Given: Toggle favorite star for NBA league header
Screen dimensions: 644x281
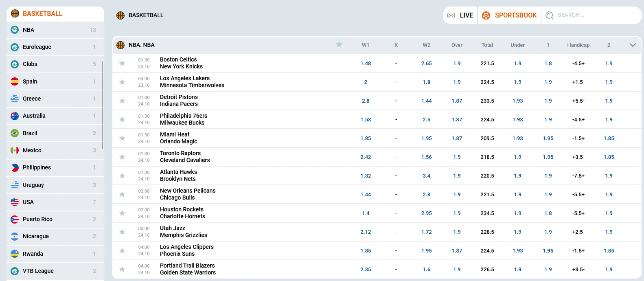Looking at the screenshot, I should coord(339,44).
